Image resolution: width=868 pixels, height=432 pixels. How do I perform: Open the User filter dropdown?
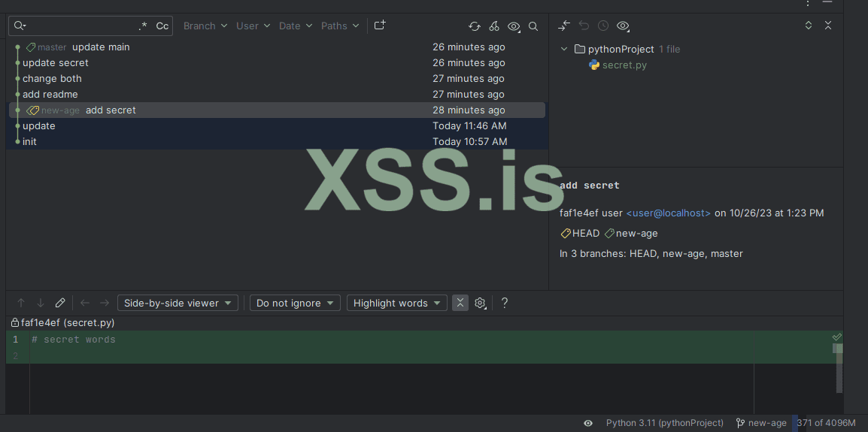[x=253, y=26]
